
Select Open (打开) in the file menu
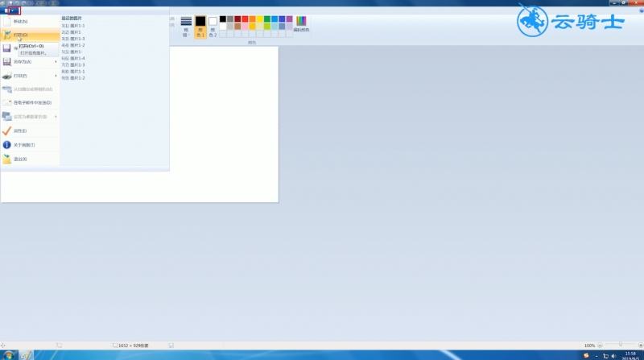pyautogui.click(x=30, y=35)
